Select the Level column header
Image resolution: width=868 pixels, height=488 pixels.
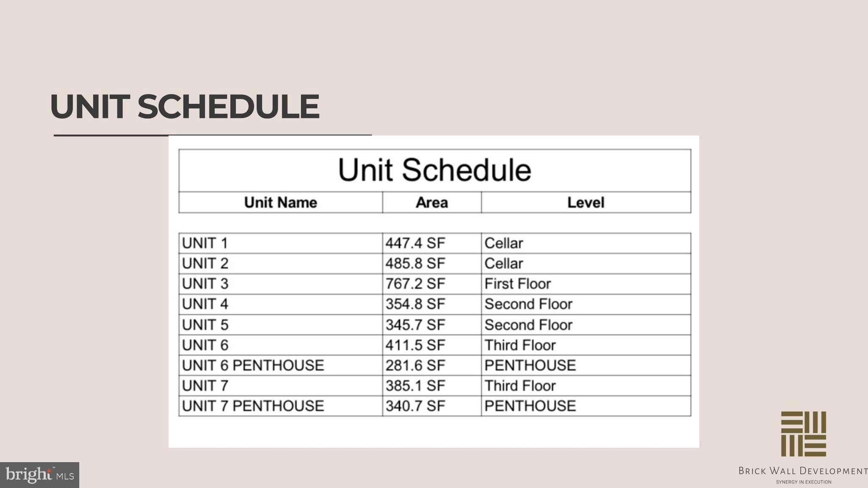click(x=586, y=202)
